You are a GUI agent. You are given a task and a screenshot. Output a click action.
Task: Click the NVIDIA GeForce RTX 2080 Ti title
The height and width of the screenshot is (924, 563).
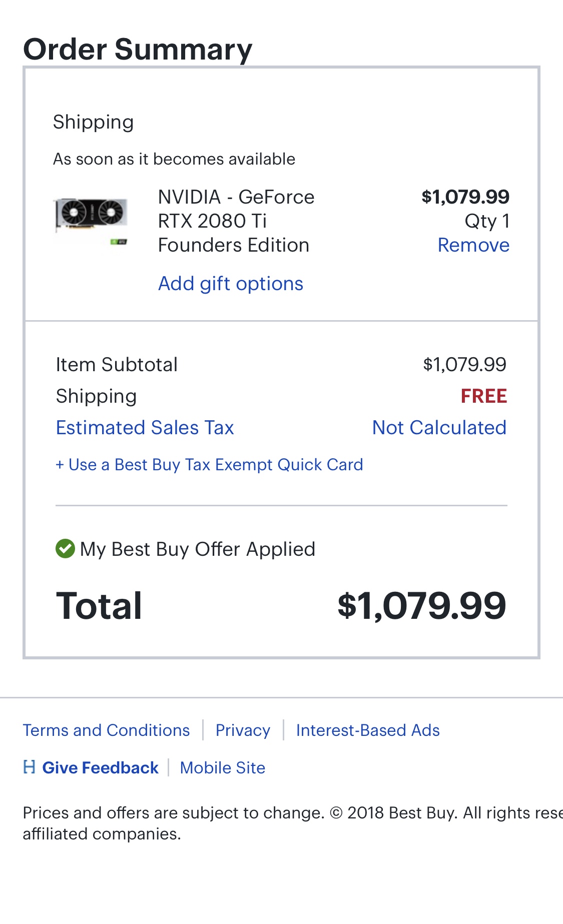click(236, 221)
